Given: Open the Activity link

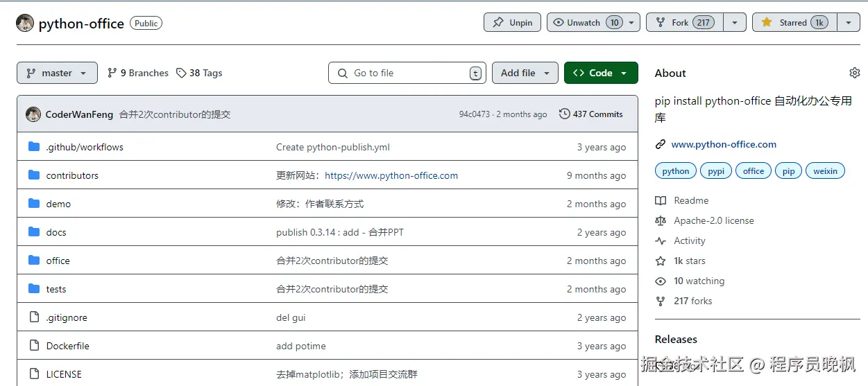Looking at the screenshot, I should click(681, 240).
